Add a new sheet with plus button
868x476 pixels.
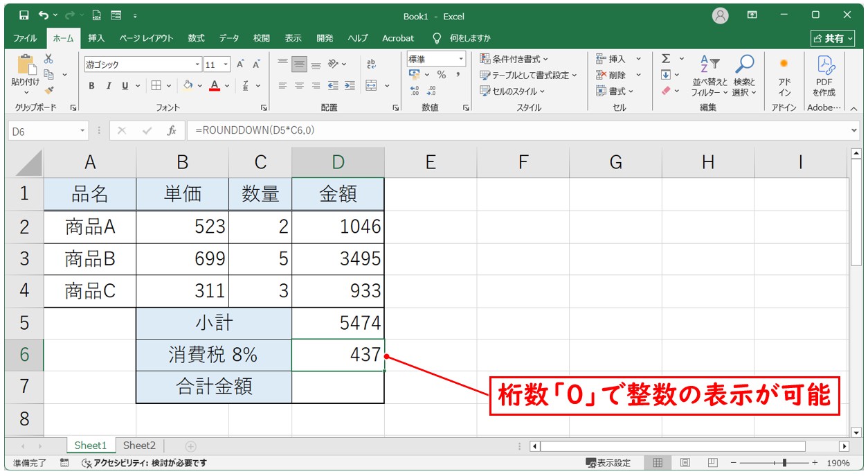[x=191, y=446]
